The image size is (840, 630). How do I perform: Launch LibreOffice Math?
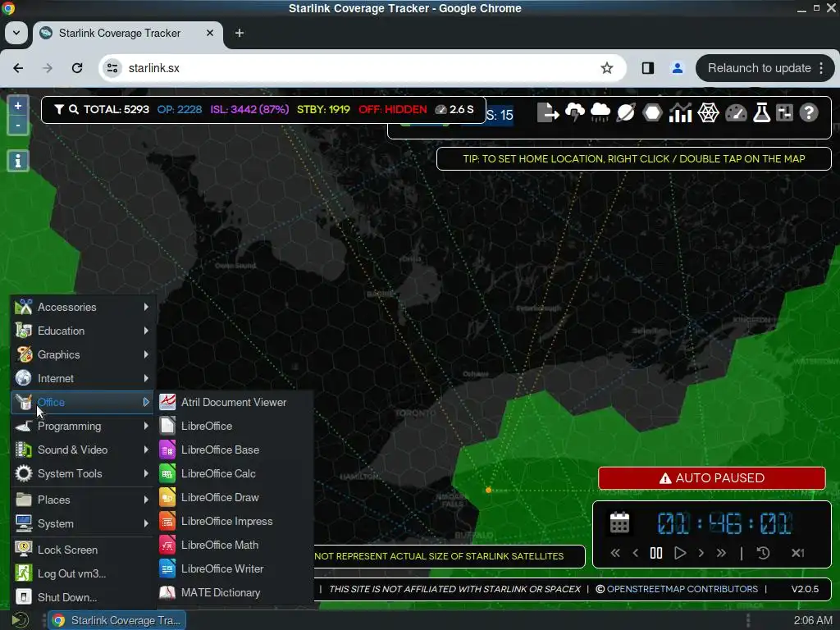(x=234, y=545)
